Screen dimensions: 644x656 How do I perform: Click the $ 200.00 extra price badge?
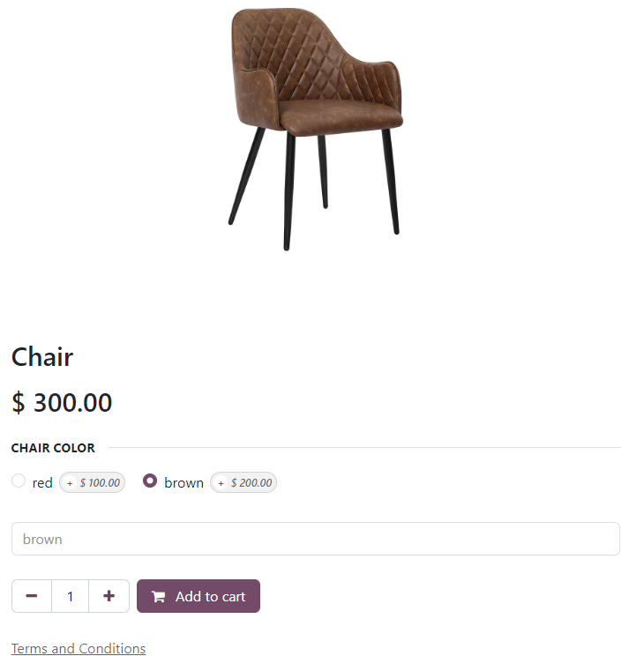[x=243, y=483]
